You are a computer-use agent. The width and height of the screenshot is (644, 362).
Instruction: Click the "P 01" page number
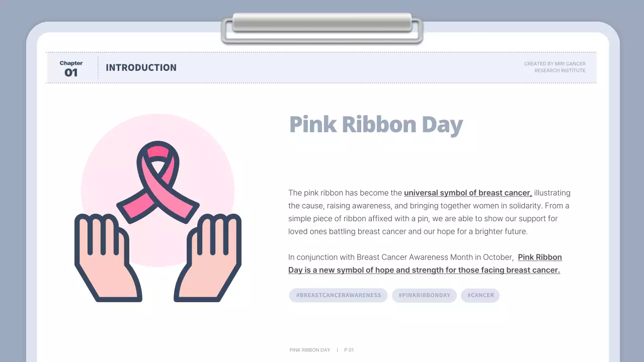tap(349, 350)
